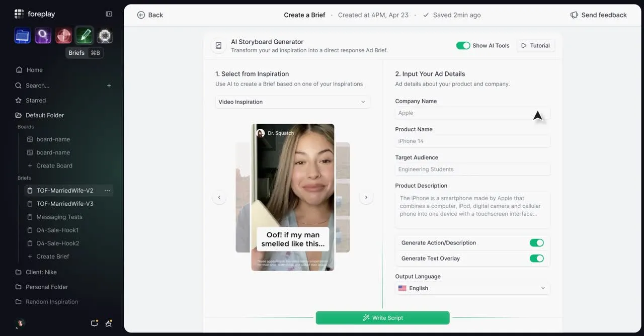The height and width of the screenshot is (336, 644).
Task: Click the Home icon in the sidebar
Action: 19,70
